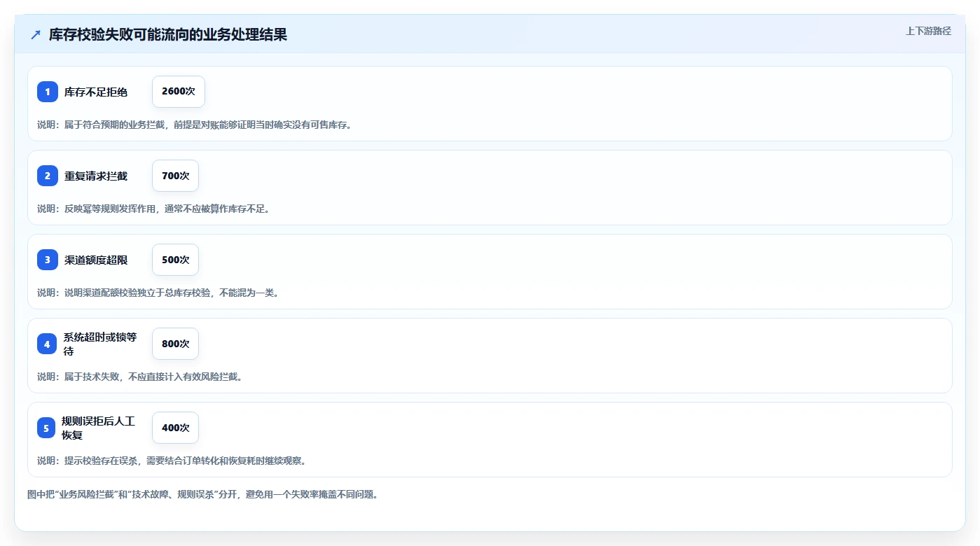Click the 700次 count chip
The width and height of the screenshot is (980, 546).
point(175,176)
